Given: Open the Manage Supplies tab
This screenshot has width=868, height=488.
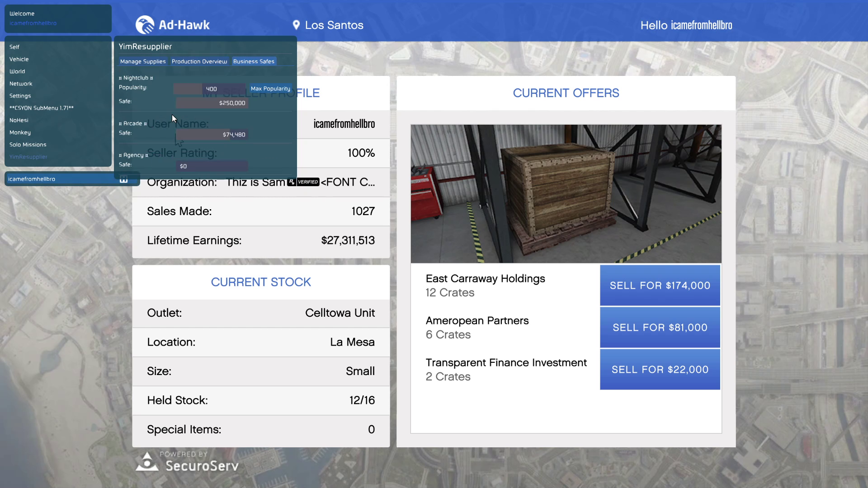Looking at the screenshot, I should (143, 61).
